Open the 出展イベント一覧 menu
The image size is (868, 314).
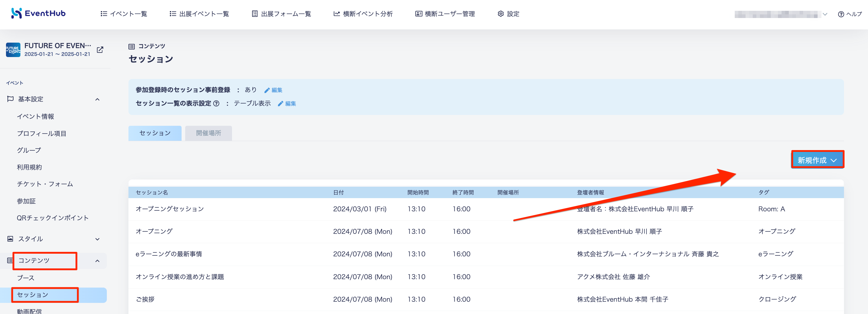coord(199,14)
